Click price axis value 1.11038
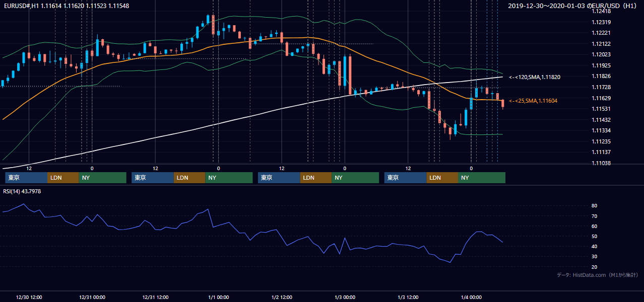 (601, 163)
